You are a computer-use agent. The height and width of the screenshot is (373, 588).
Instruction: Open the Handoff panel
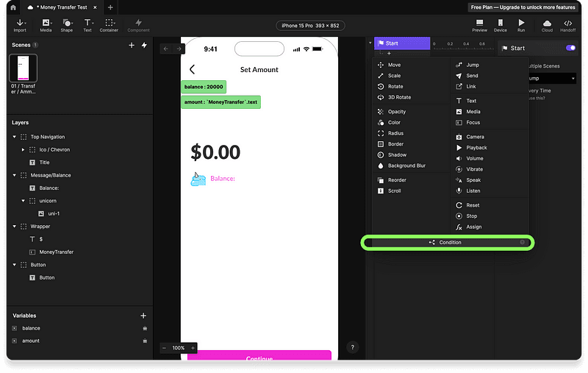[567, 26]
